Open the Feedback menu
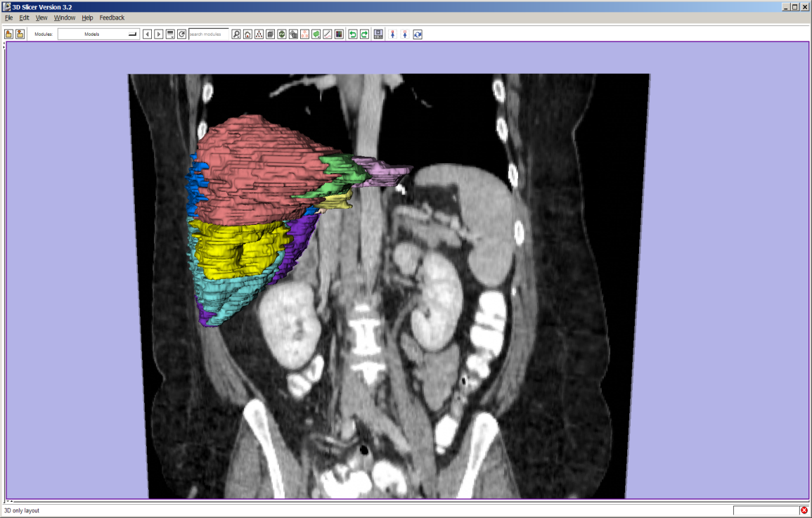The width and height of the screenshot is (812, 518). 112,18
